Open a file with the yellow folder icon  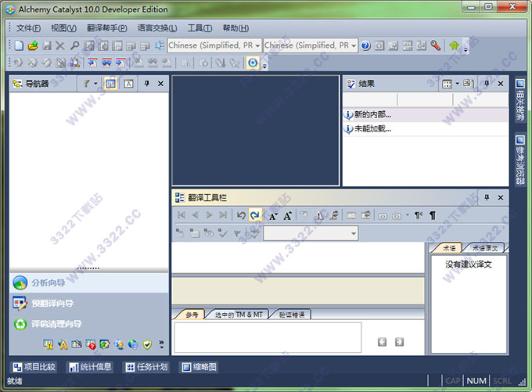[33, 45]
